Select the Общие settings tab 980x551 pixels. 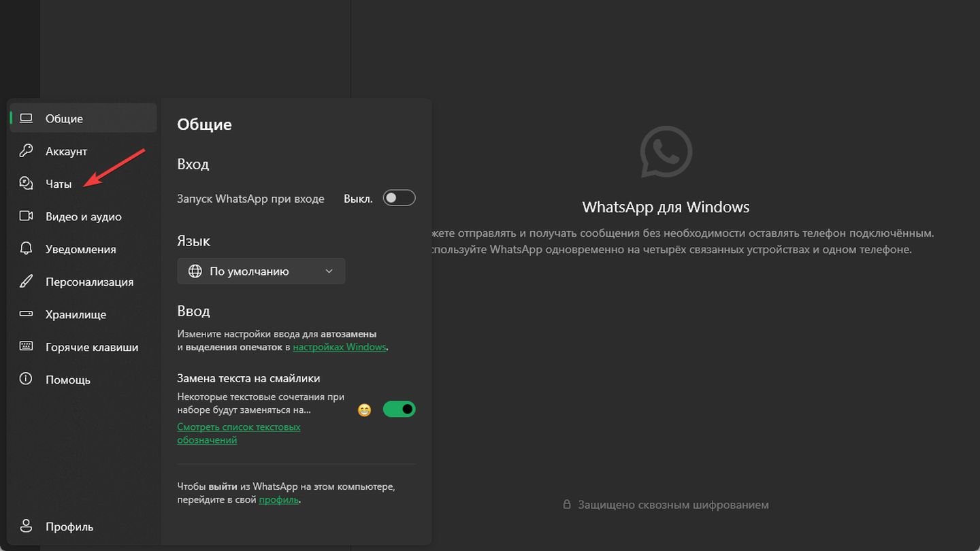(83, 118)
